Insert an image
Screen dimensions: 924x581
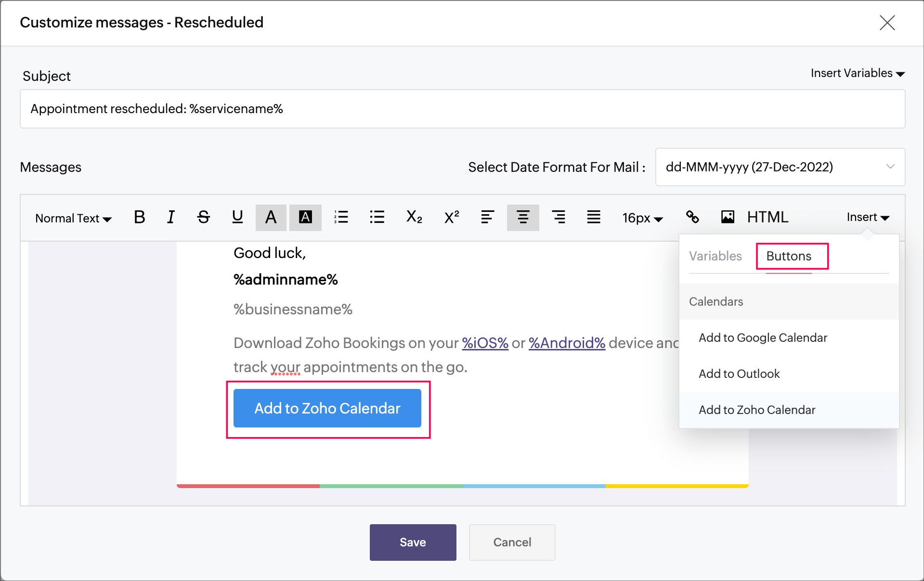(x=728, y=218)
